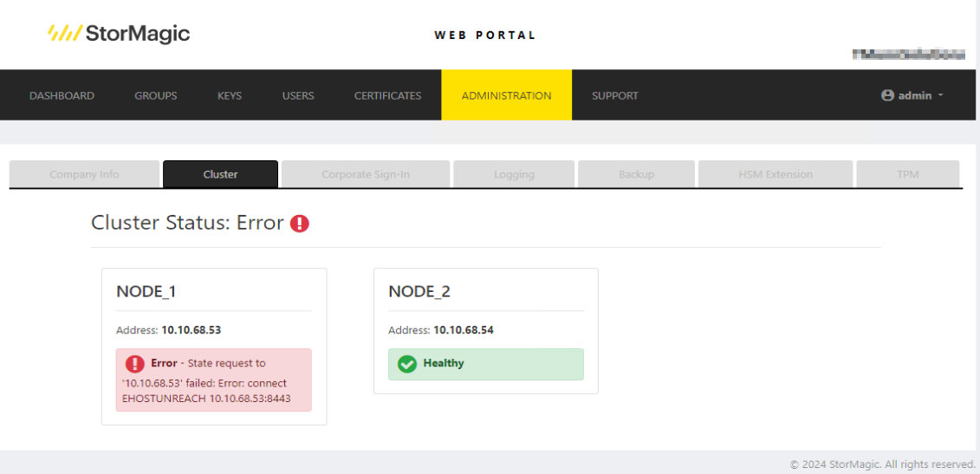The height and width of the screenshot is (474, 980).
Task: Click the green Healthy checkmark icon
Action: tap(407, 364)
